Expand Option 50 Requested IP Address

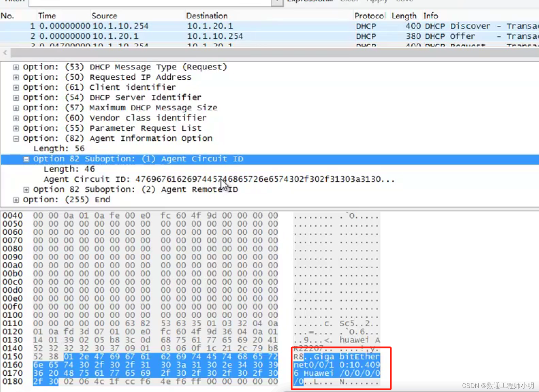click(x=16, y=77)
